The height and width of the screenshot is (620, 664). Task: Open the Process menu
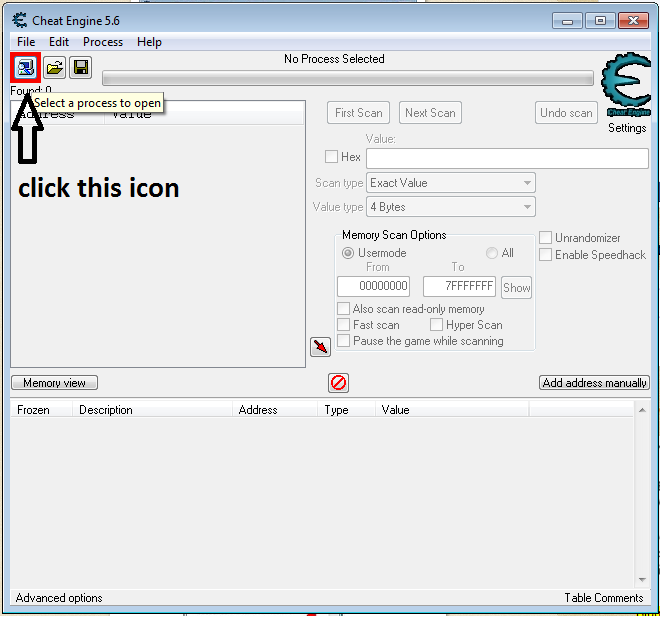coord(103,42)
